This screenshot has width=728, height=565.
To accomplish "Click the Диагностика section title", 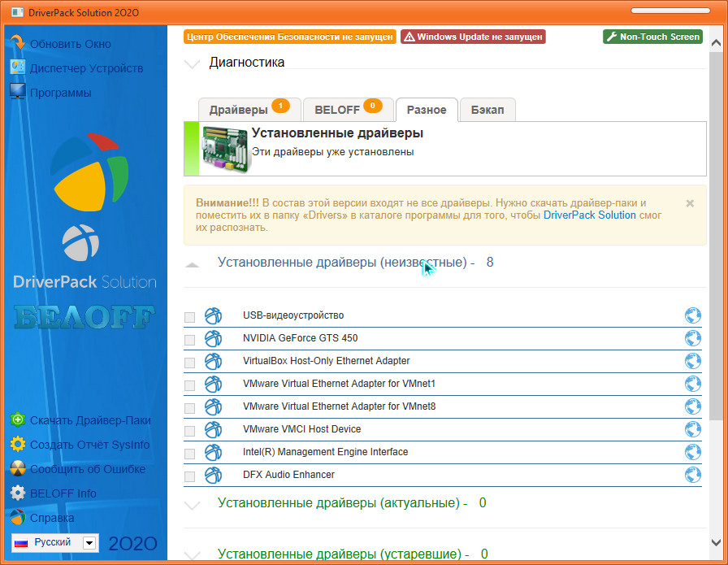I will tap(247, 63).
